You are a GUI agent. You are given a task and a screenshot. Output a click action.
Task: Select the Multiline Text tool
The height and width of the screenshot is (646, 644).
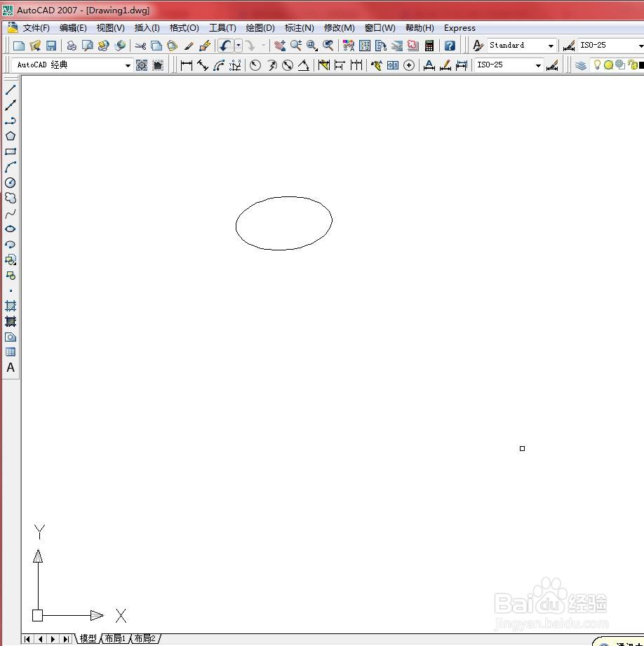[11, 368]
